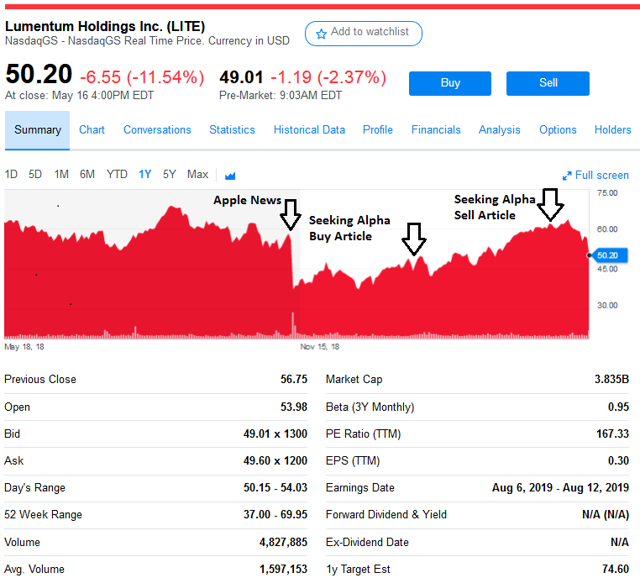Select the YTD chart range
Screen dimensions: 640x578
(117, 175)
